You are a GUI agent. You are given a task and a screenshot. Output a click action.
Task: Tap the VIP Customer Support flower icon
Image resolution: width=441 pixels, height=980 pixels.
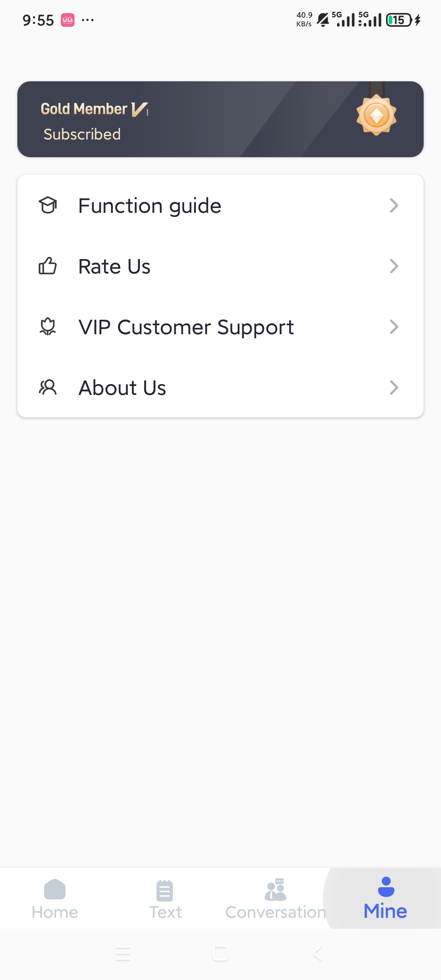pos(48,327)
